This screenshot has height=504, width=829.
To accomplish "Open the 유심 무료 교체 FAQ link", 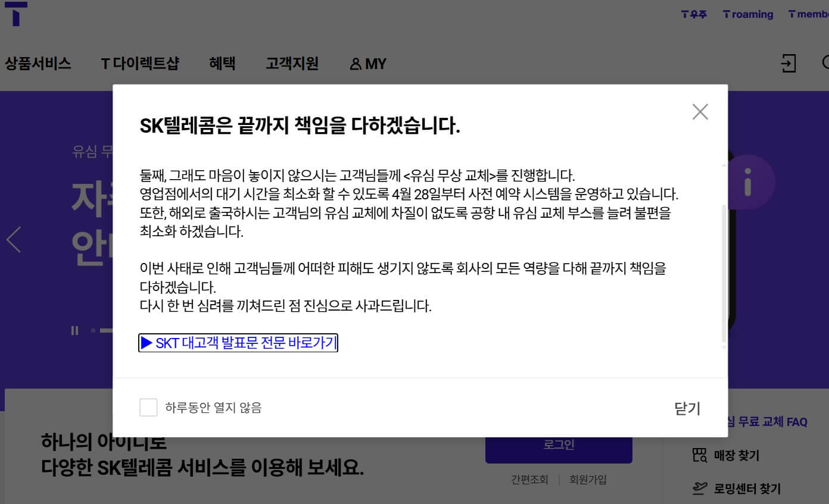I will (767, 422).
